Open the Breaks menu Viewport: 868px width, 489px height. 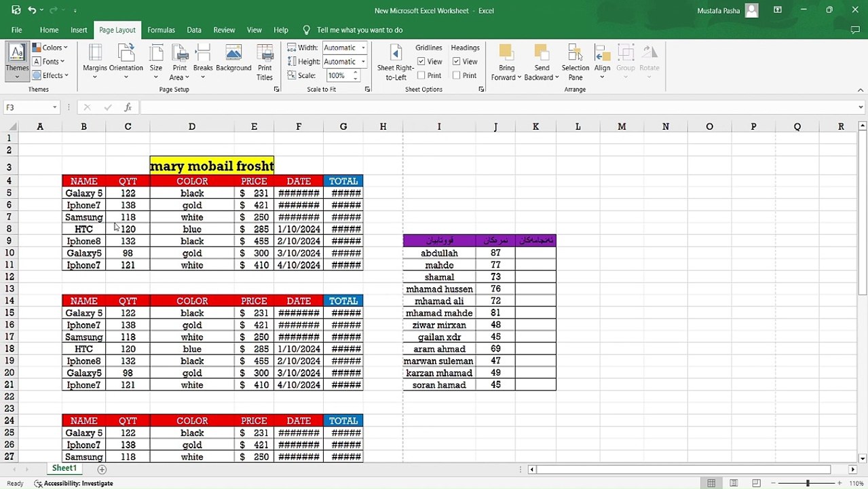tap(203, 61)
